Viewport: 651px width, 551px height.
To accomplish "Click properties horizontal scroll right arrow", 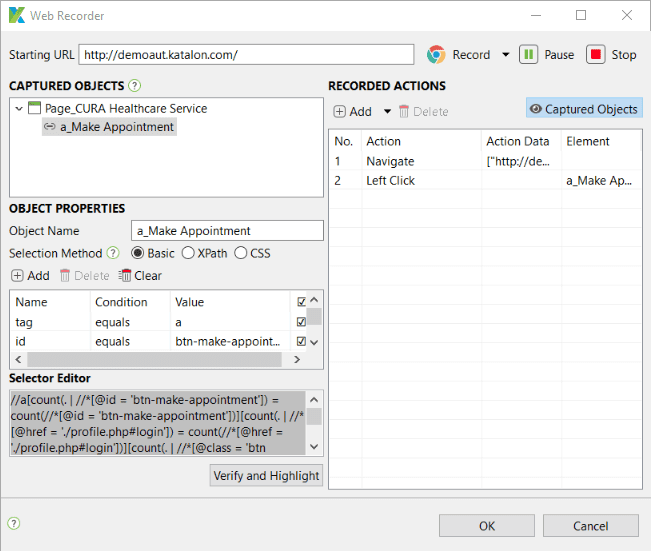I will tap(297, 360).
